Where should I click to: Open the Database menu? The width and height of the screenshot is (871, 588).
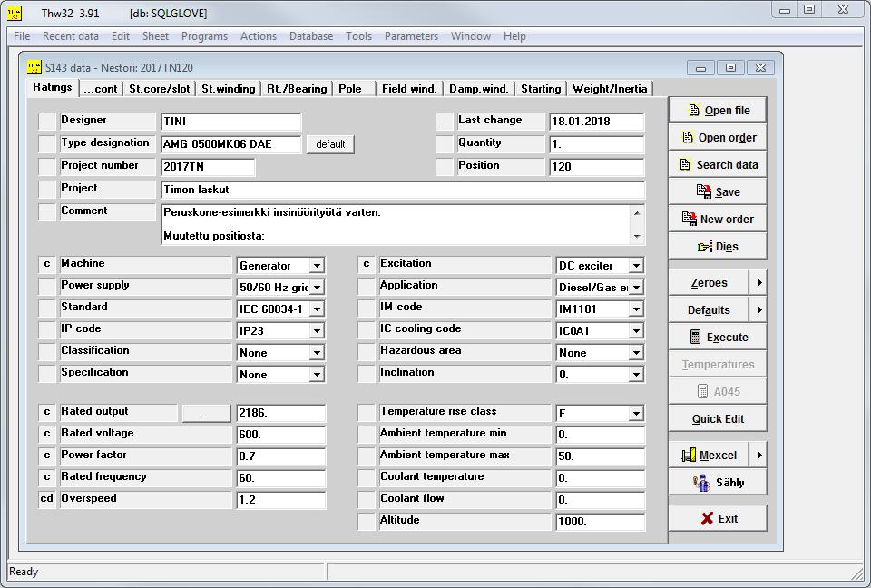click(311, 36)
